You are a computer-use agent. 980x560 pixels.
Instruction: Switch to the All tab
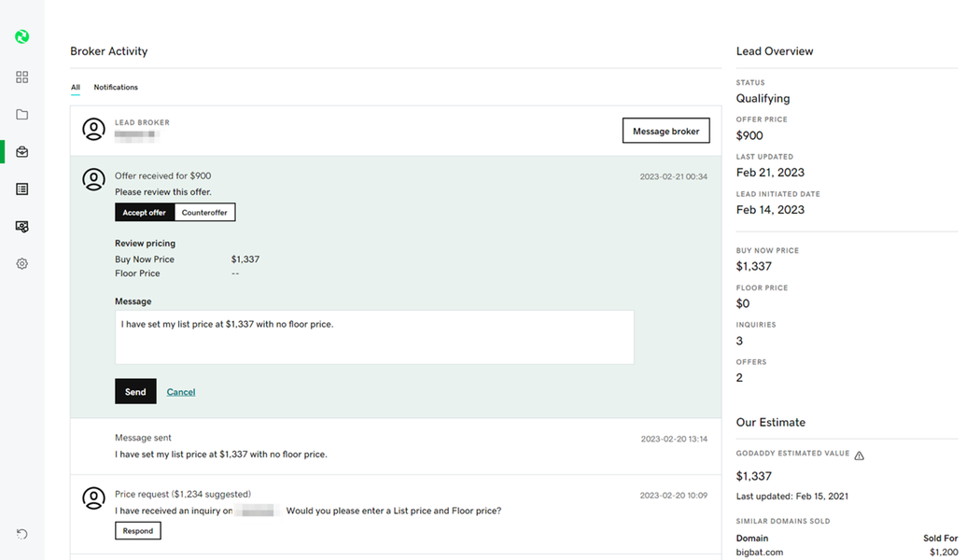tap(76, 88)
